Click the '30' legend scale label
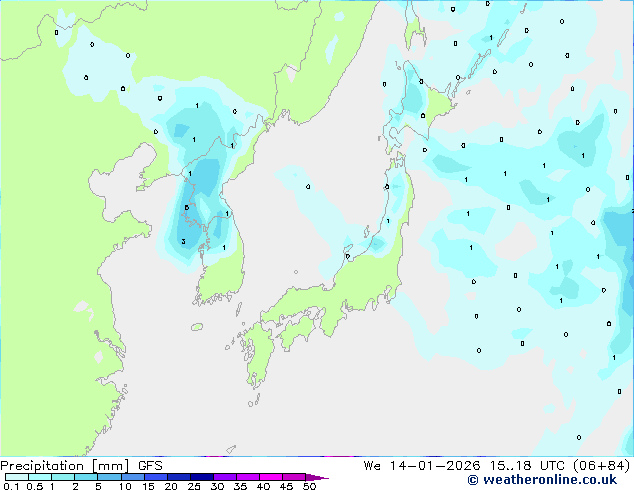Screen dimensions: 634x490 [217, 486]
